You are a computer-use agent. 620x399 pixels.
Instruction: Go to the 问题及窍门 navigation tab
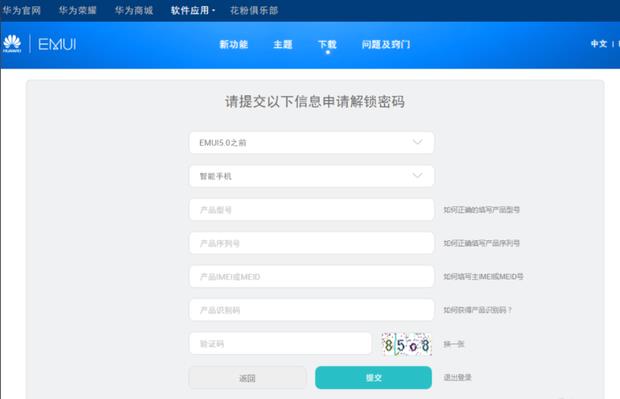pos(386,44)
